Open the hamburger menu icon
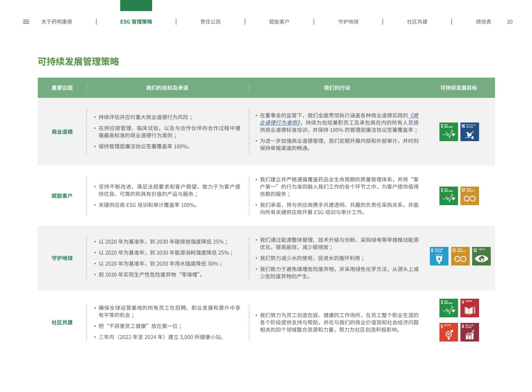Screen dimensions: 532x392 [26, 22]
